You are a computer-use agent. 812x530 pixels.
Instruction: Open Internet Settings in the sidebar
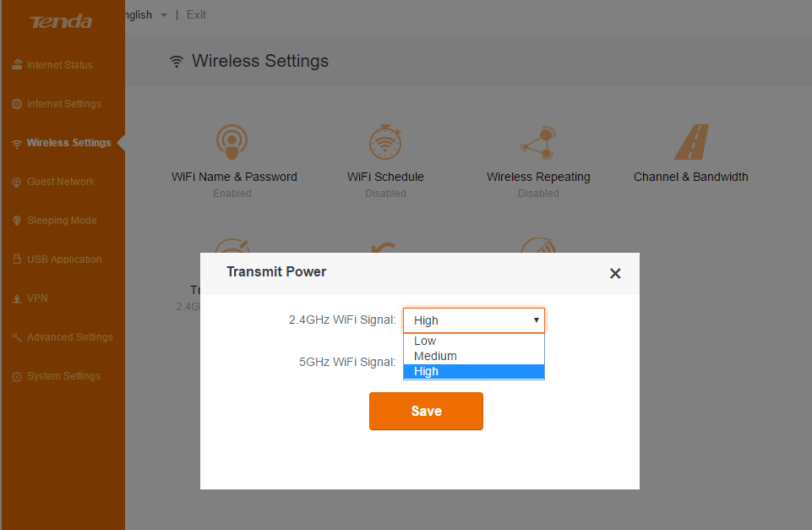click(63, 104)
